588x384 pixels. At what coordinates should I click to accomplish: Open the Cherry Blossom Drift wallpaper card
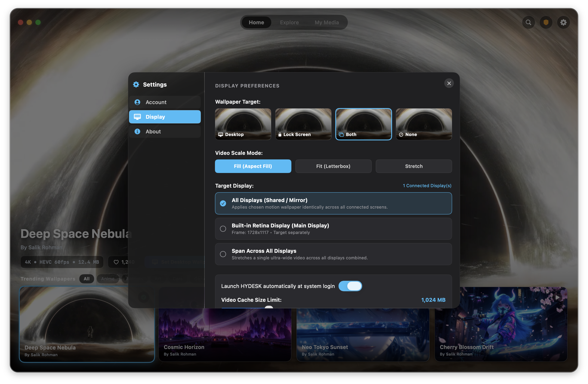click(501, 324)
